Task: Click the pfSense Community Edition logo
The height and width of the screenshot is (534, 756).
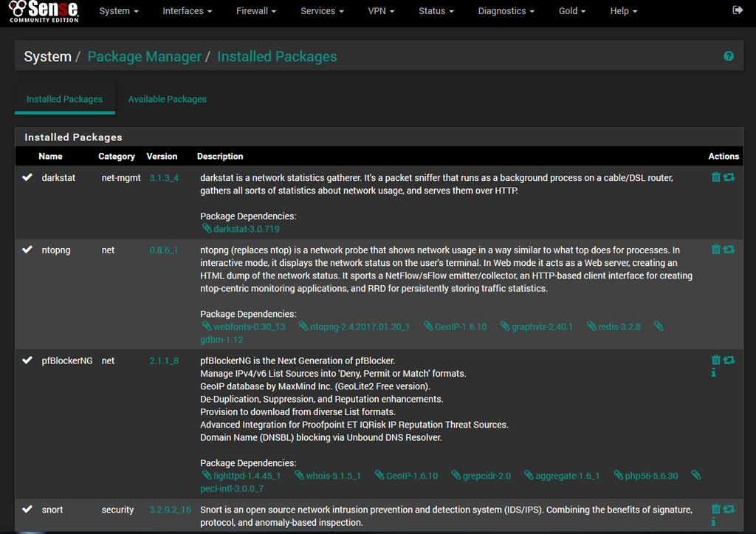Action: pos(44,11)
